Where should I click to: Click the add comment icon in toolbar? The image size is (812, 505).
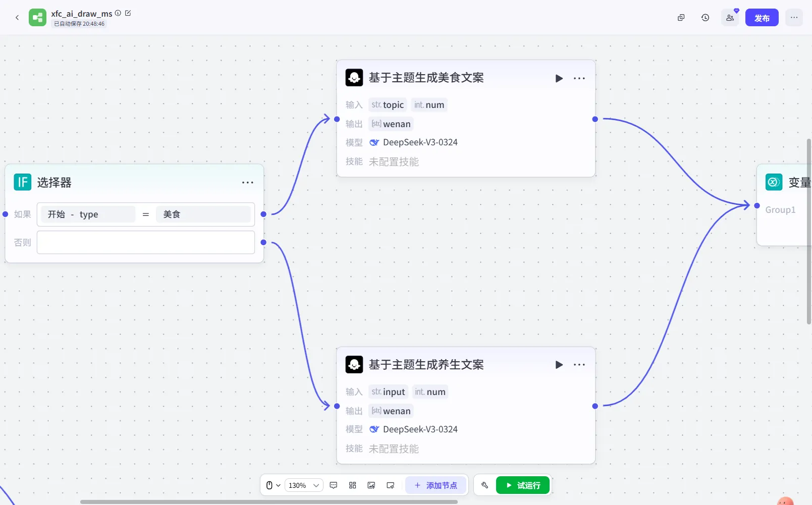point(334,485)
